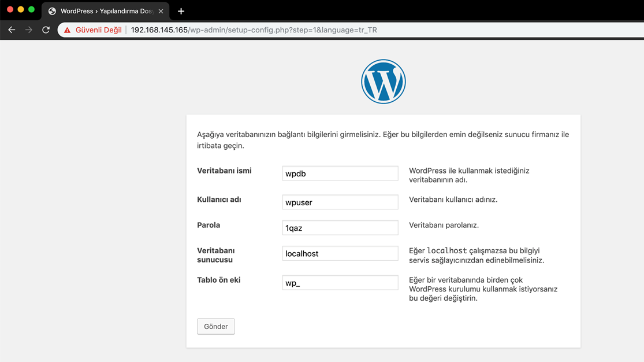Focus the Tablo ön eki input field

(340, 283)
